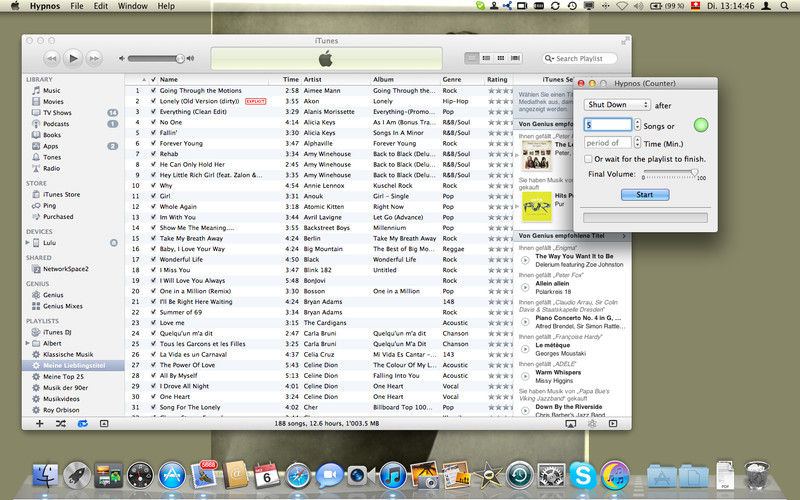Image resolution: width=800 pixels, height=500 pixels.
Task: Uncheck the song Everything (Clean Edit)
Action: (x=153, y=112)
